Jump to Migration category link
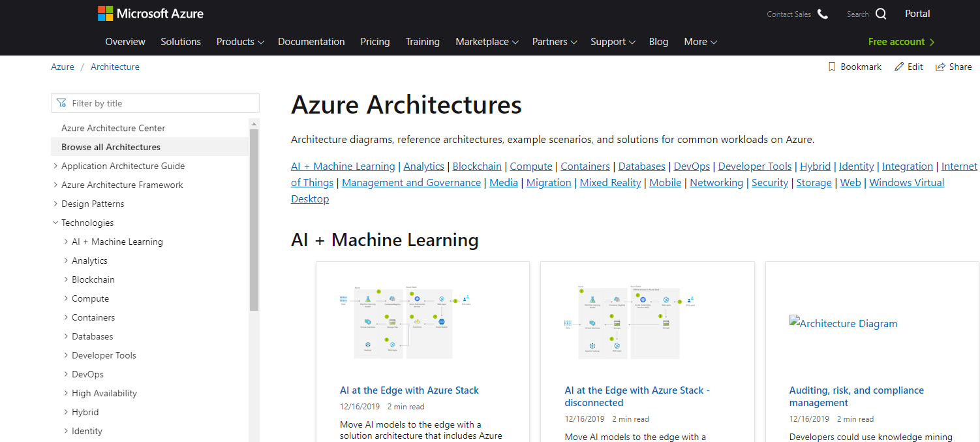Image resolution: width=980 pixels, height=442 pixels. tap(549, 183)
